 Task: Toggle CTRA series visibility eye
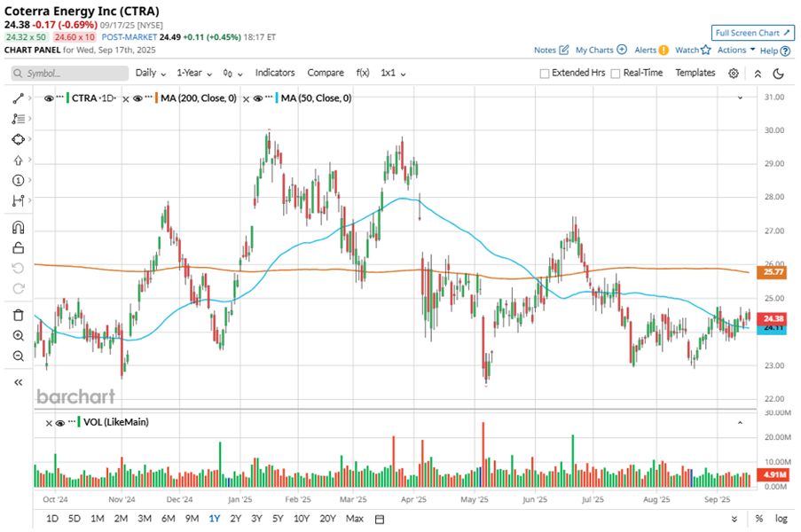[49, 98]
